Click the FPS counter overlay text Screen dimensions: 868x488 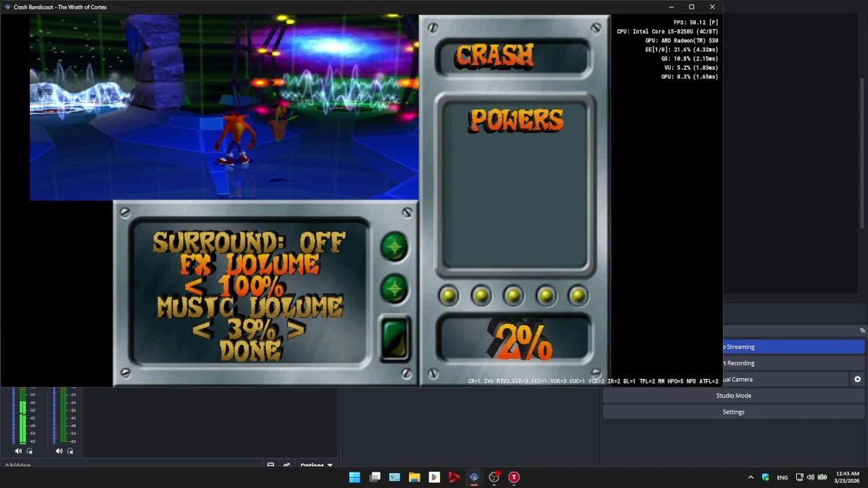[x=696, y=22]
